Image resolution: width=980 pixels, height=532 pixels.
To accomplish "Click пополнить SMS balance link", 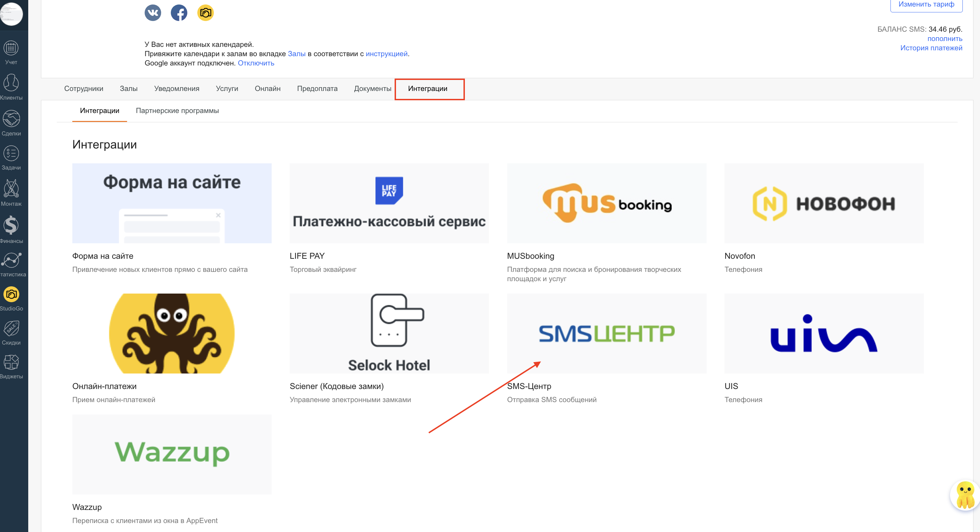I will [945, 39].
